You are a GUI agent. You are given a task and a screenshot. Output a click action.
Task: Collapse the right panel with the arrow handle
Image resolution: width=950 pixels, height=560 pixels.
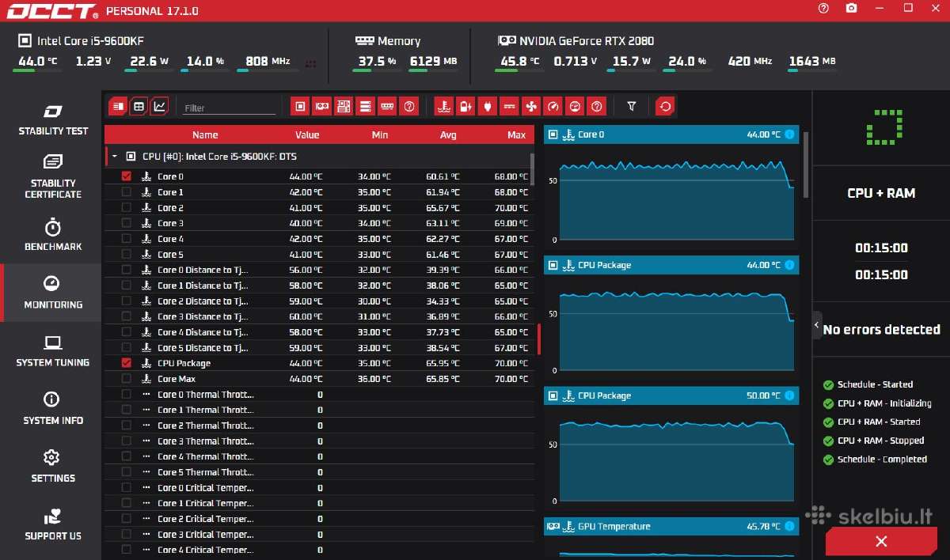coord(816,325)
